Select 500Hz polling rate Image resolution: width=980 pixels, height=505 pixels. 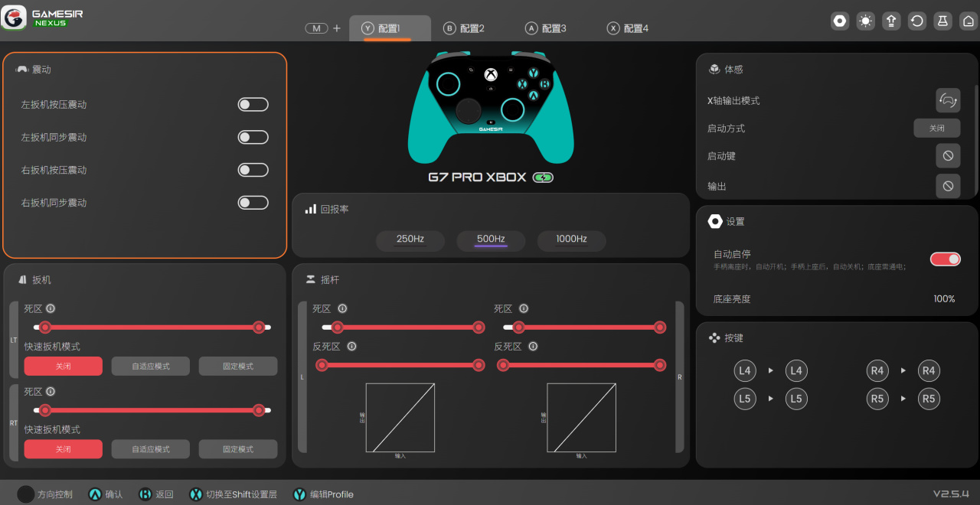(x=491, y=240)
